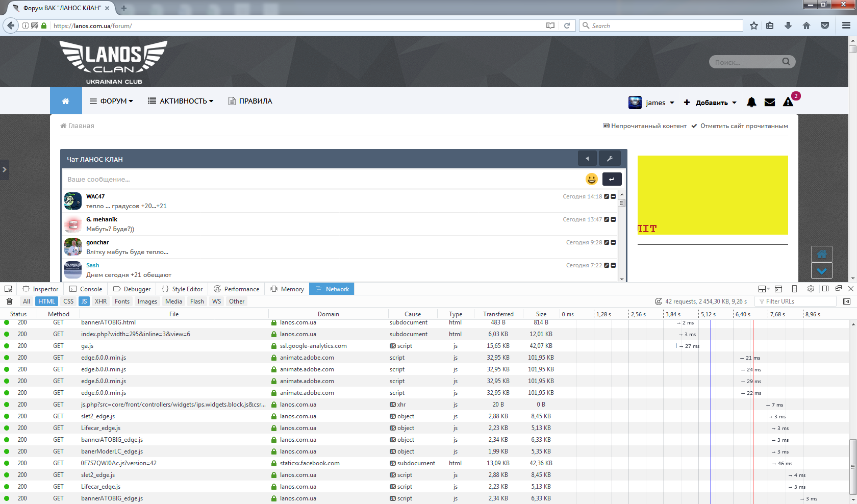Click the chat settings wrench icon
The width and height of the screenshot is (857, 504).
pos(610,159)
